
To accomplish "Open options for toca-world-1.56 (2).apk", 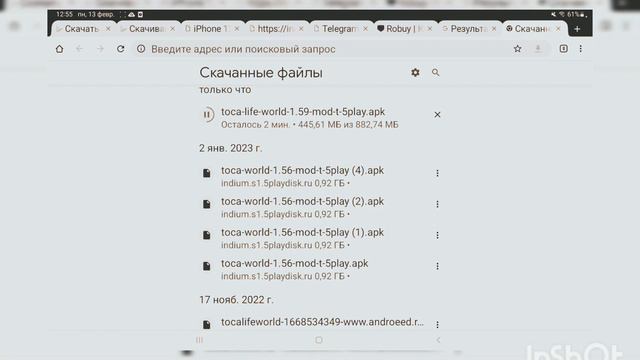I will (437, 204).
